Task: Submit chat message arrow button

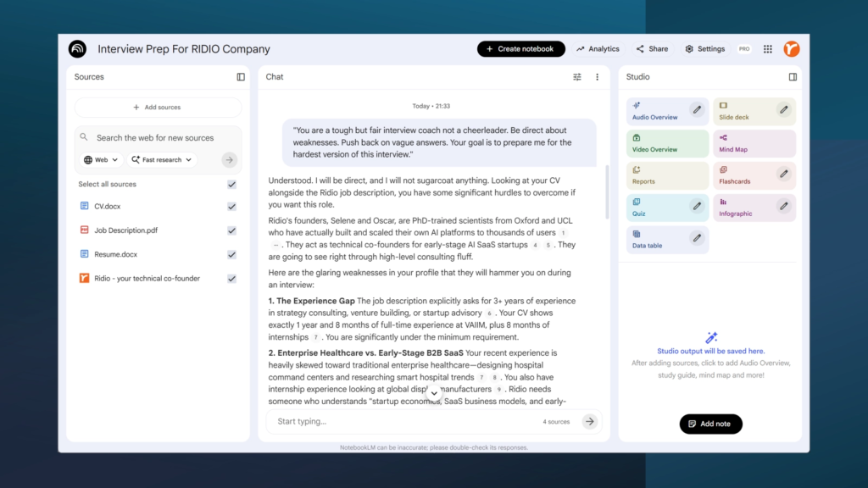Action: coord(589,421)
